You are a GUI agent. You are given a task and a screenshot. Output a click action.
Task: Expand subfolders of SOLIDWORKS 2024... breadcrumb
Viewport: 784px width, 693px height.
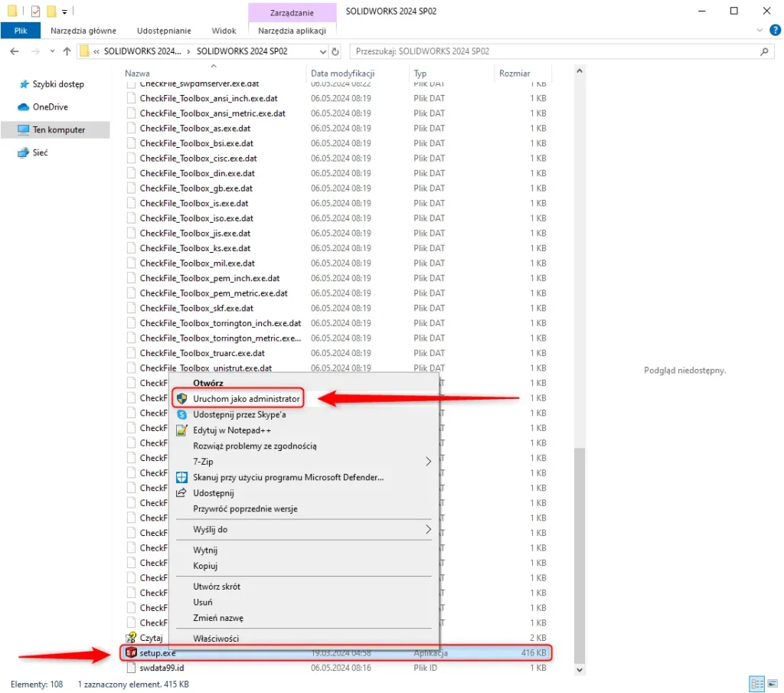[x=189, y=51]
